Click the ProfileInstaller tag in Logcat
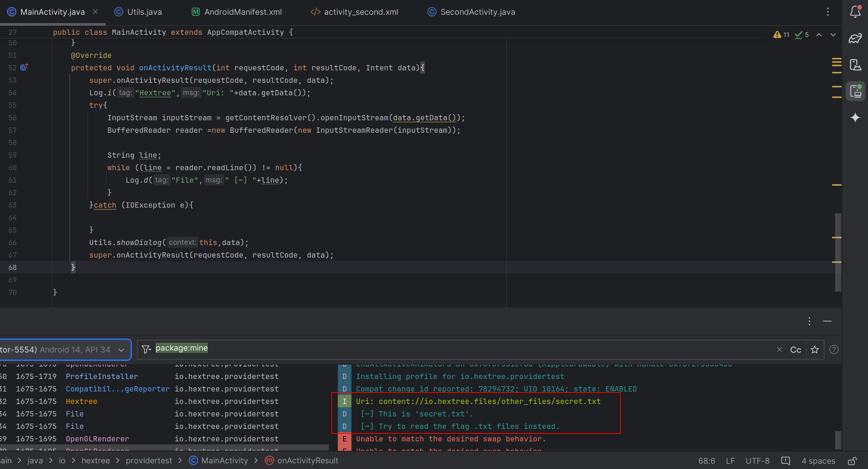 [x=102, y=376]
